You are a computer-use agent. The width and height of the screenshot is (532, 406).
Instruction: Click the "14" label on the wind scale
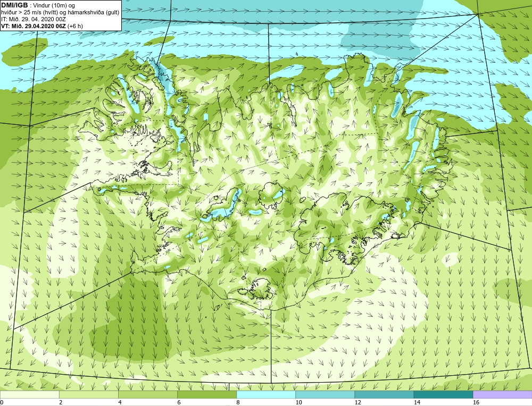click(x=417, y=402)
